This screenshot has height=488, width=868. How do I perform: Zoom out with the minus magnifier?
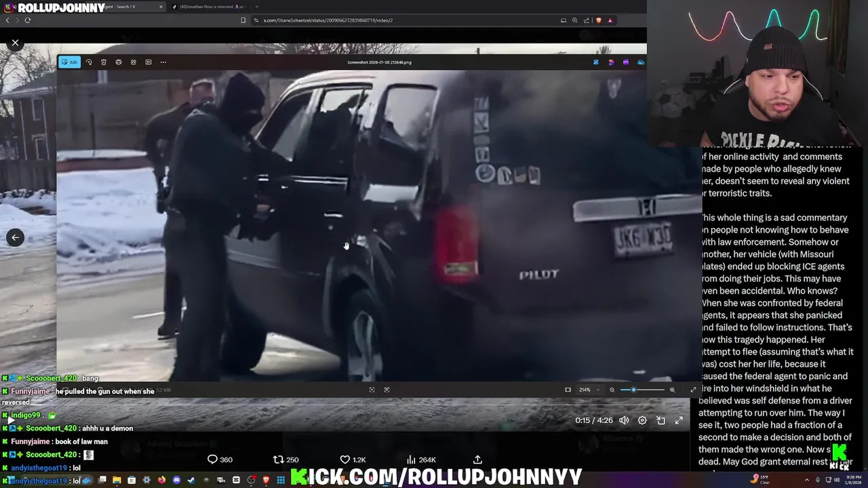click(x=612, y=390)
